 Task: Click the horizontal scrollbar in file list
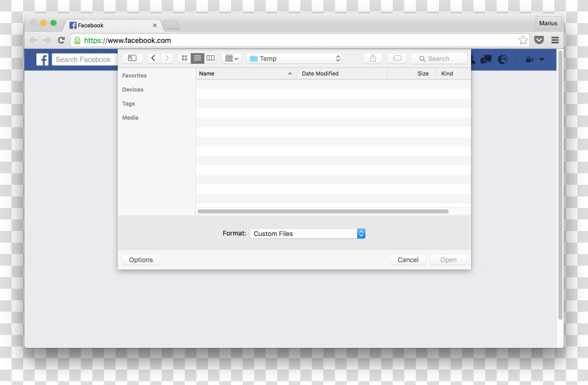pyautogui.click(x=323, y=211)
